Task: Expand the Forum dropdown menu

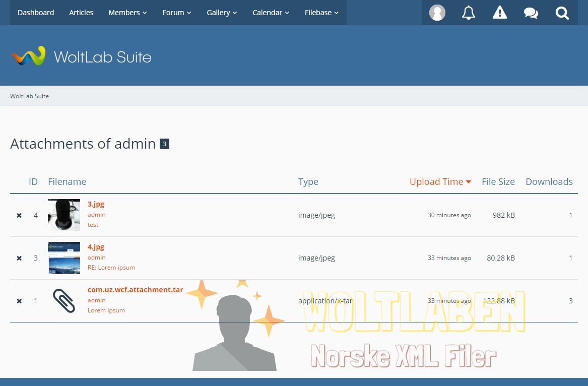Action: [176, 13]
